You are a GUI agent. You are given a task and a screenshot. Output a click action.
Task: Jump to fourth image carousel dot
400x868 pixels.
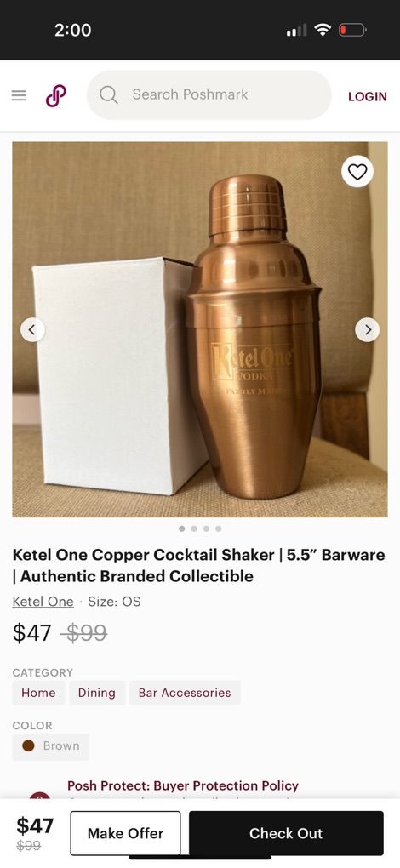click(x=219, y=528)
